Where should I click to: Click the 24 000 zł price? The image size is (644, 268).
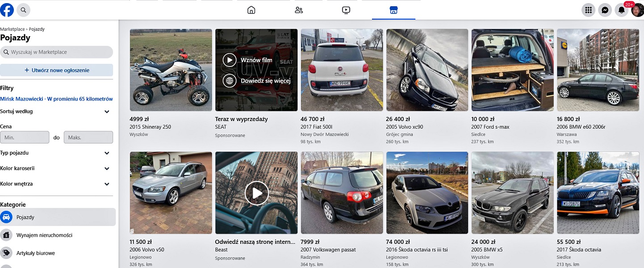(483, 242)
